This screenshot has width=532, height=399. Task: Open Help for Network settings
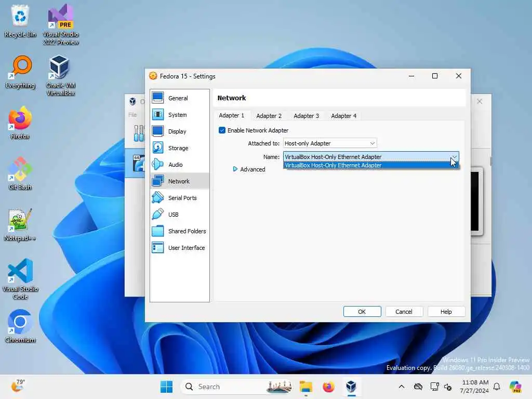pyautogui.click(x=446, y=312)
